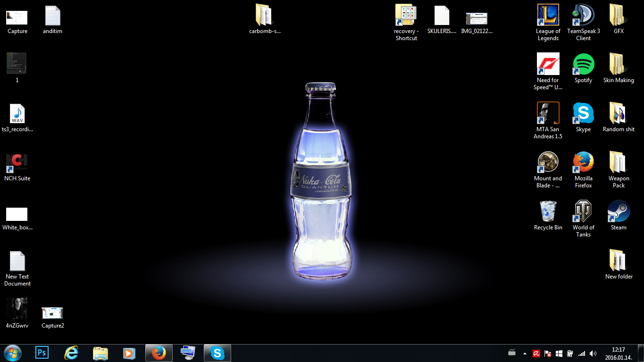Screen dimensions: 644x362
Task: Open Windows Explorer from the taskbar
Action: pyautogui.click(x=100, y=353)
